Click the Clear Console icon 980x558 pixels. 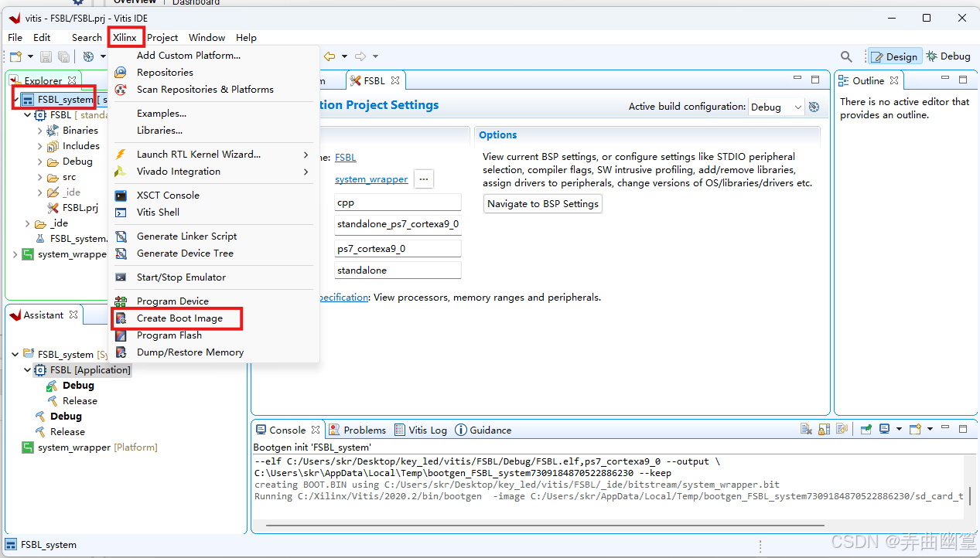click(806, 429)
